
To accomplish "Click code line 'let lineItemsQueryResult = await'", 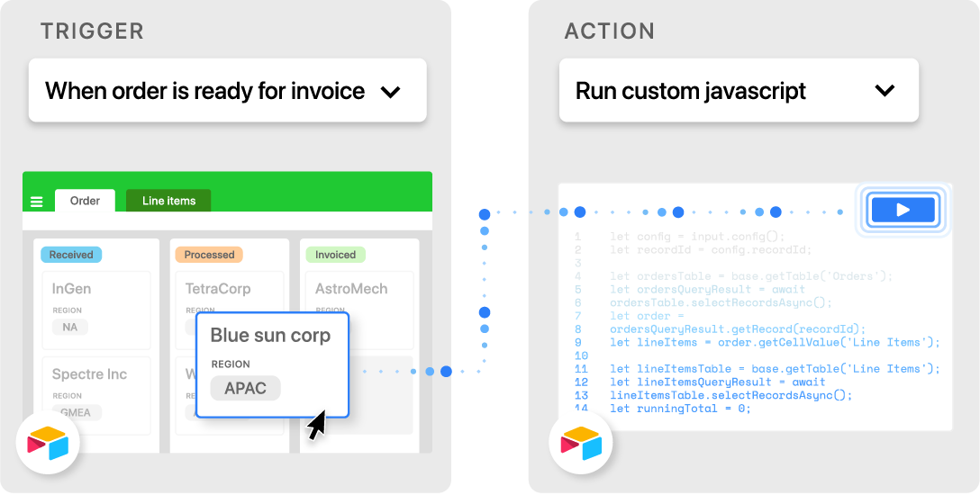I will click(718, 382).
